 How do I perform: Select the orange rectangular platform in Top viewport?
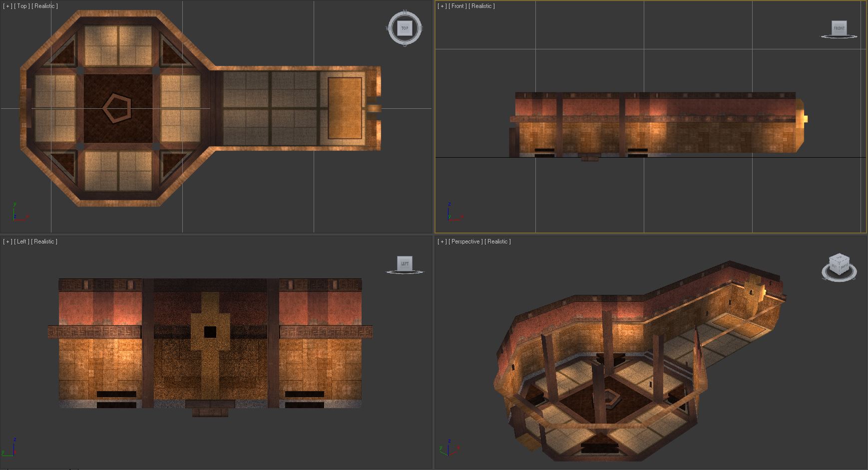pos(345,108)
